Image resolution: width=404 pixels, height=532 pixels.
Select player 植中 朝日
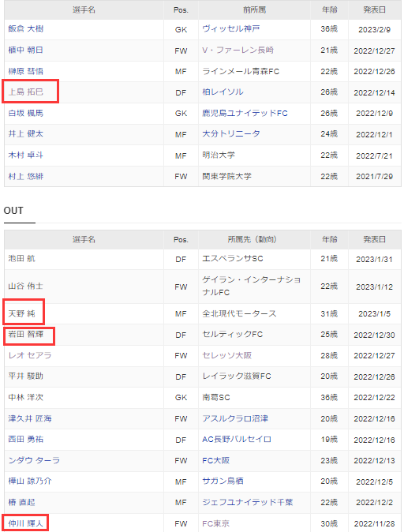tap(26, 50)
